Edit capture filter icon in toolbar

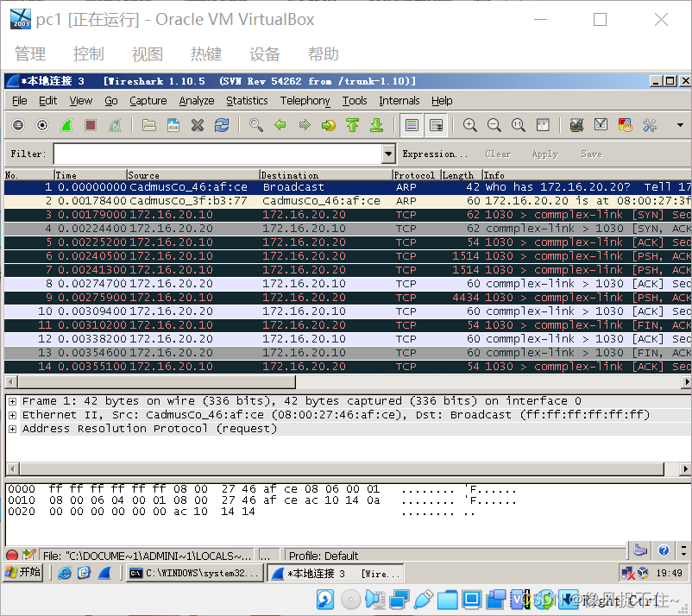point(576,125)
